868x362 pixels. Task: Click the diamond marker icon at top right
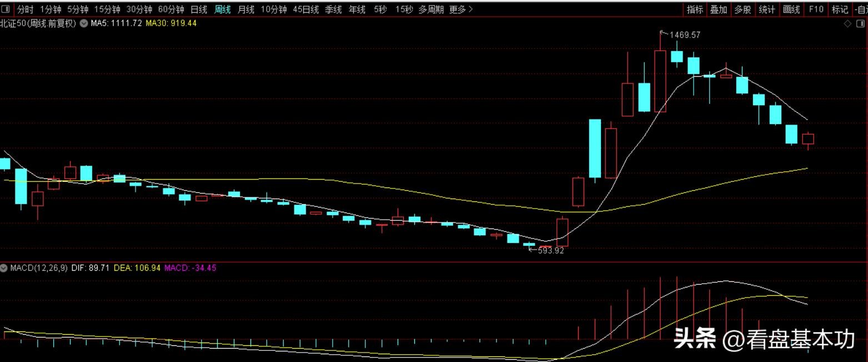click(x=847, y=23)
